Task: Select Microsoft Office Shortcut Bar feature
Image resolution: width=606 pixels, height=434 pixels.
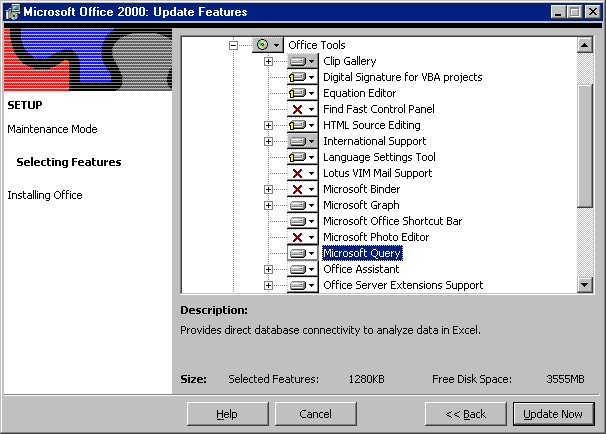Action: tap(392, 221)
